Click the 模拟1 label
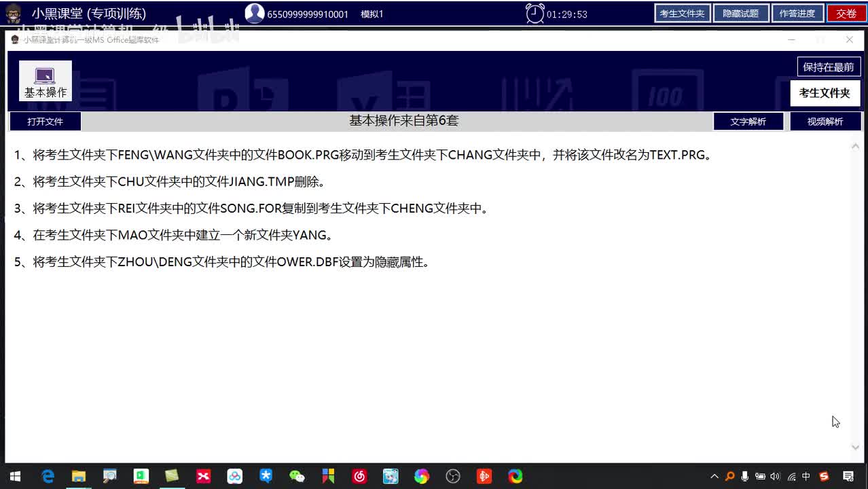Image resolution: width=868 pixels, height=489 pixels. click(372, 14)
